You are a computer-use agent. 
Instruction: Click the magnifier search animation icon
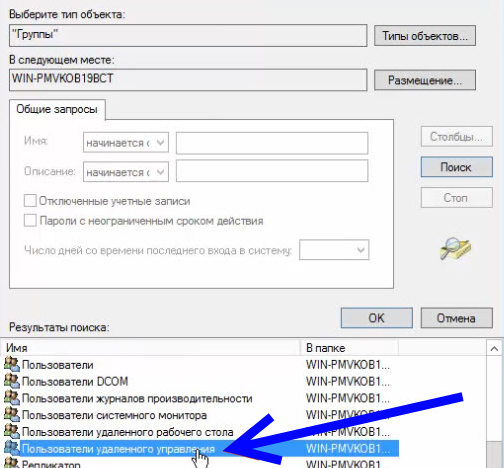[455, 248]
